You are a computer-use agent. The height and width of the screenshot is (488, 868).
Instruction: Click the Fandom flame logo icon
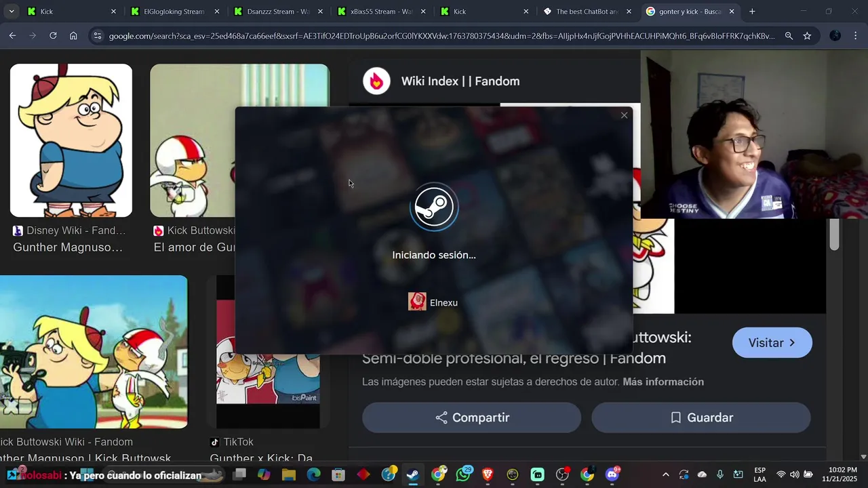376,81
